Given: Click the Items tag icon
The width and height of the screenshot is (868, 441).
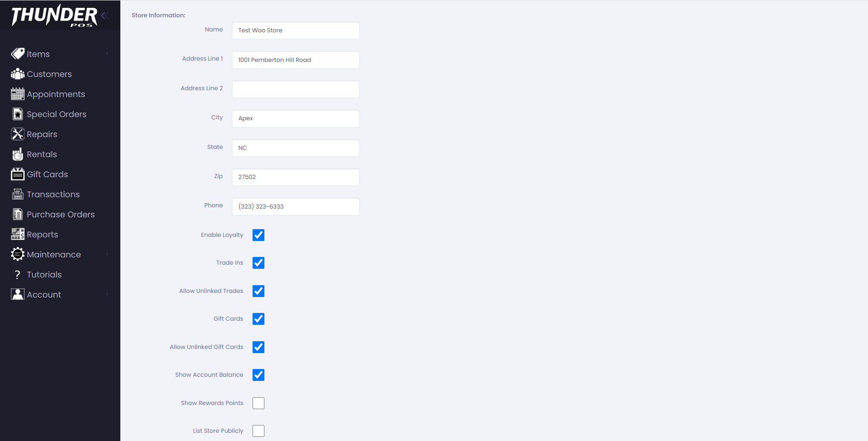Looking at the screenshot, I should coord(17,54).
